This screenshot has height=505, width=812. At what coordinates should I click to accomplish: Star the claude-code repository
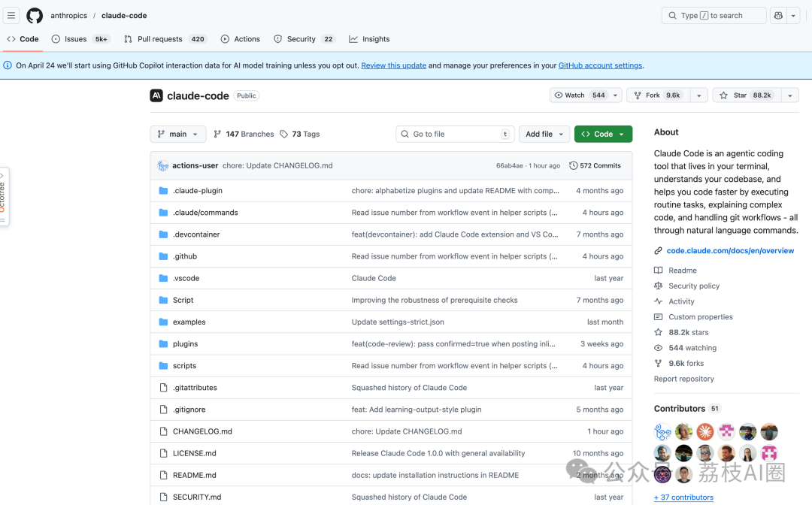(747, 95)
